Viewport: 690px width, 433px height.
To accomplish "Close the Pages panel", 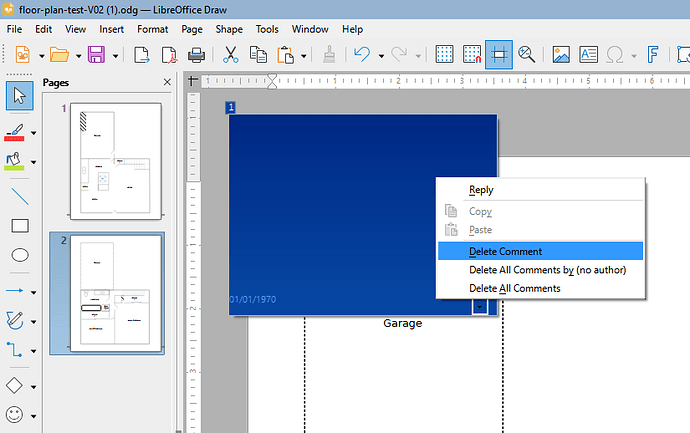I will 167,82.
